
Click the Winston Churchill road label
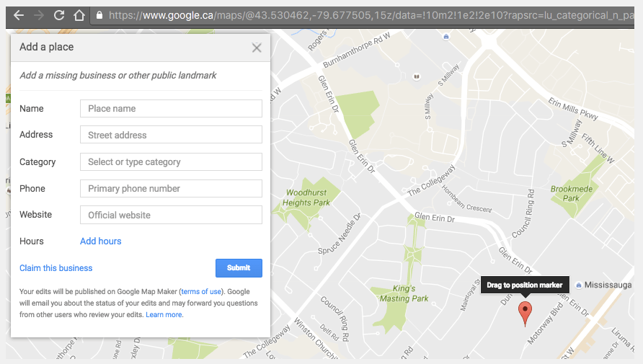point(315,338)
